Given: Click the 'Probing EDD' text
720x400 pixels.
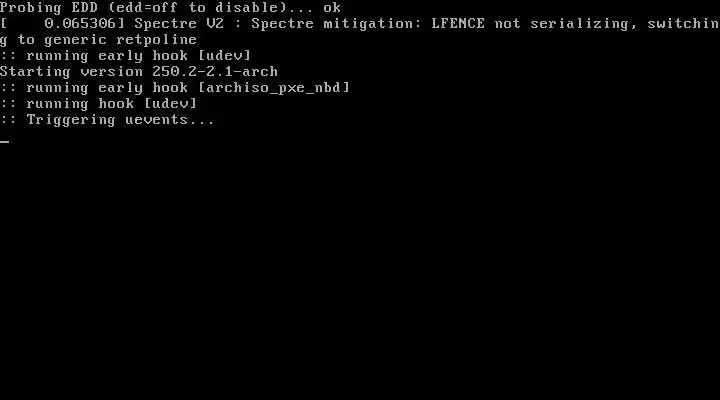Looking at the screenshot, I should (49, 8).
